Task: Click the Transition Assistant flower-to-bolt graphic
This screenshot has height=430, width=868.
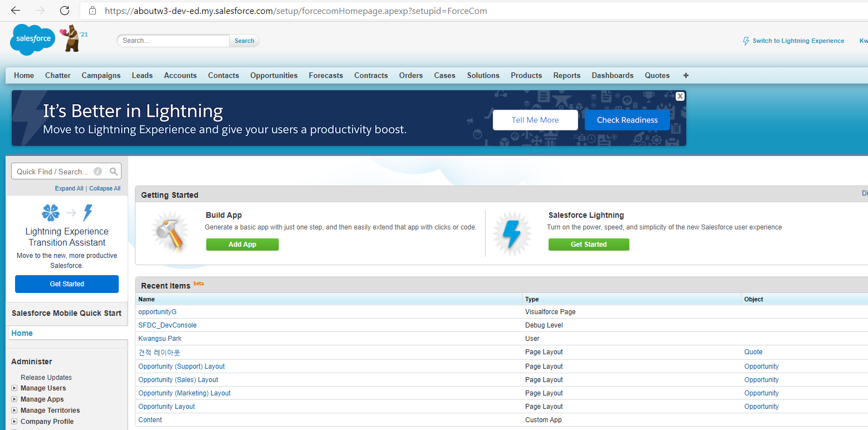Action: [x=67, y=213]
